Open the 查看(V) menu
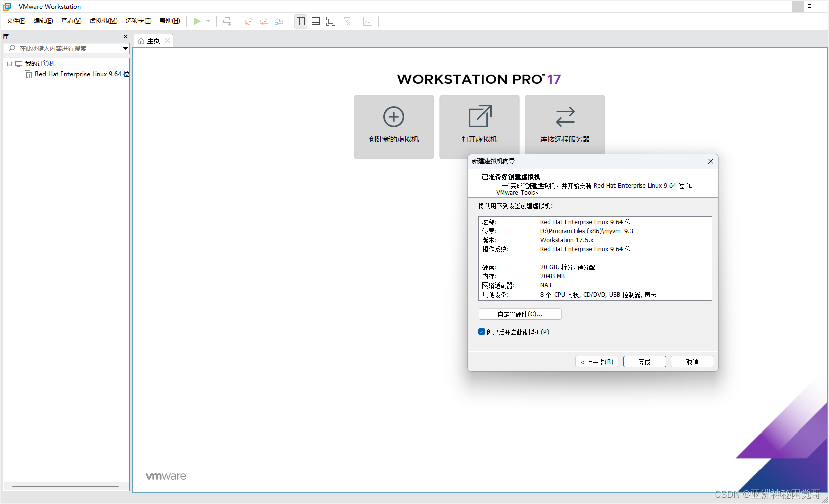829x504 pixels. point(71,21)
